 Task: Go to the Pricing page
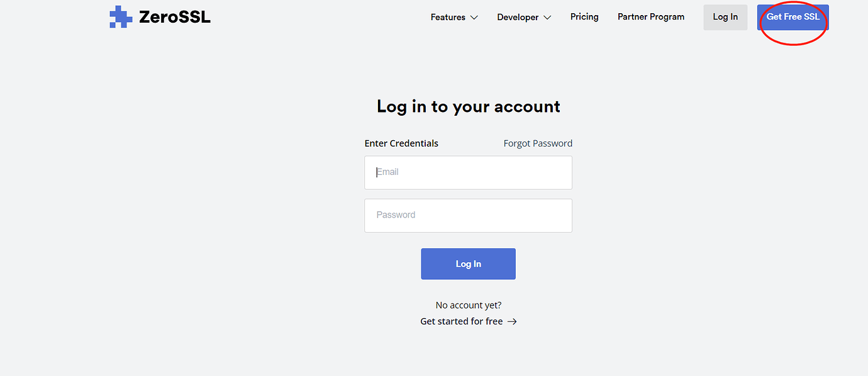tap(584, 17)
